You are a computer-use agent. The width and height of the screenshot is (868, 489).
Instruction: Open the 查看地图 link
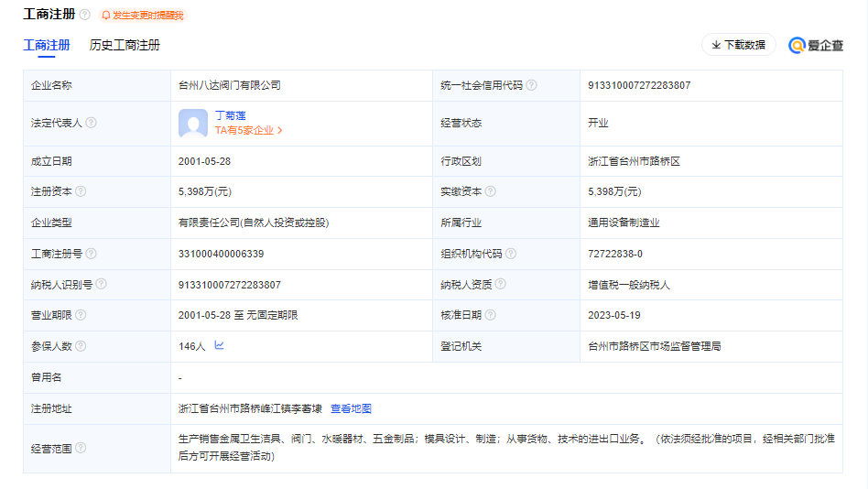point(351,408)
